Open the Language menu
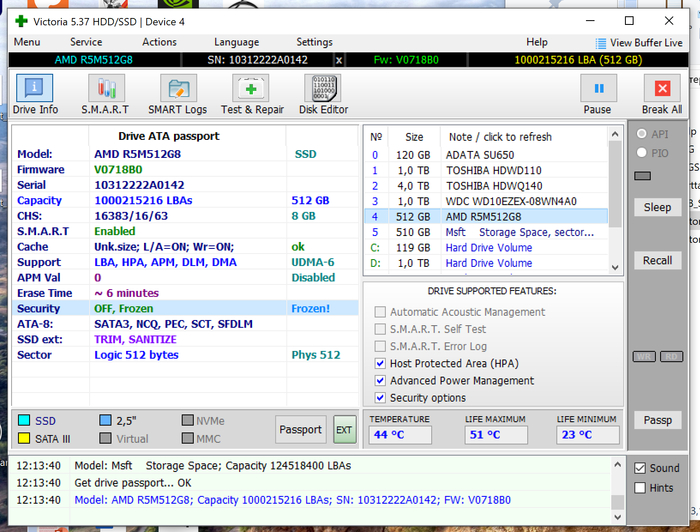The width and height of the screenshot is (700, 532). [236, 42]
